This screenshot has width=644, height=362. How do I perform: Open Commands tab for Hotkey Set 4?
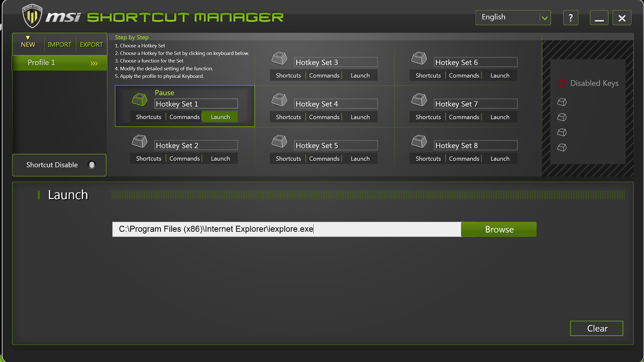pyautogui.click(x=324, y=117)
